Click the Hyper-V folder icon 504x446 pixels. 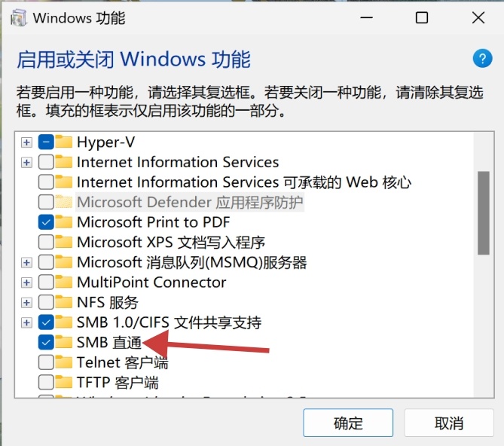tap(64, 142)
